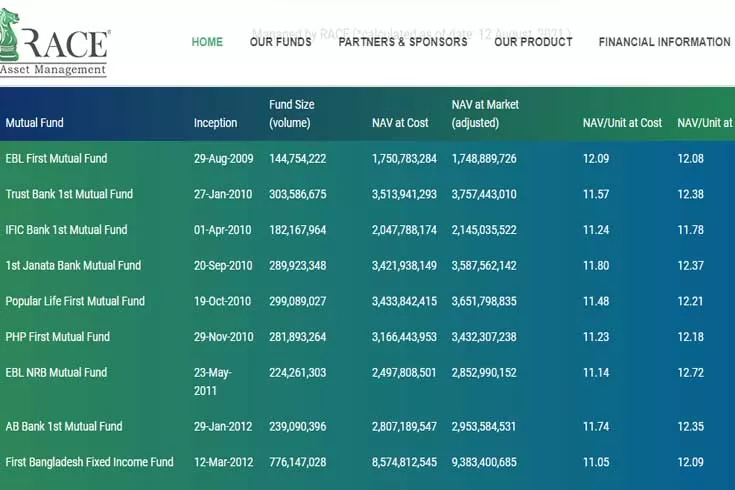Image resolution: width=735 pixels, height=490 pixels.
Task: Click NAV/Unit at Cost value 11.57
Action: 596,194
